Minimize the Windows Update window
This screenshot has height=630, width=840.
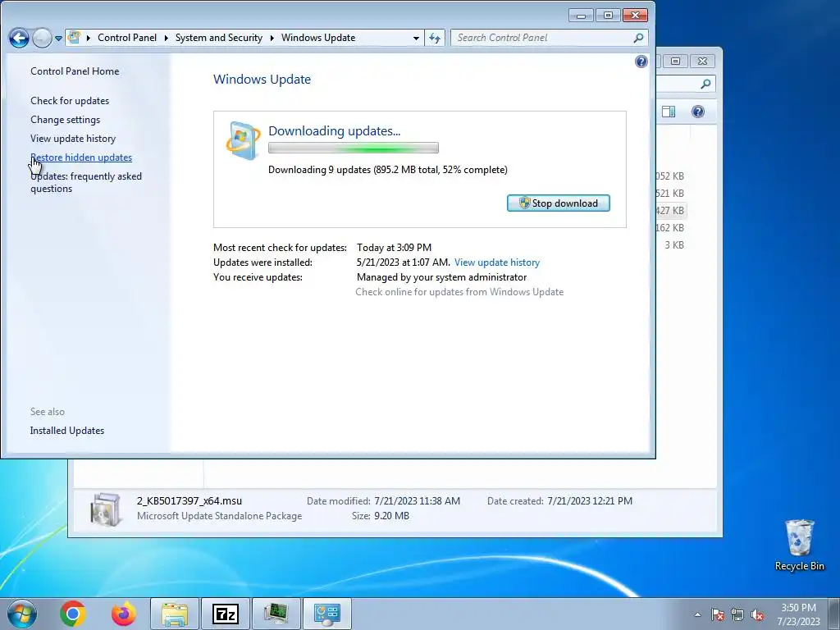click(581, 16)
